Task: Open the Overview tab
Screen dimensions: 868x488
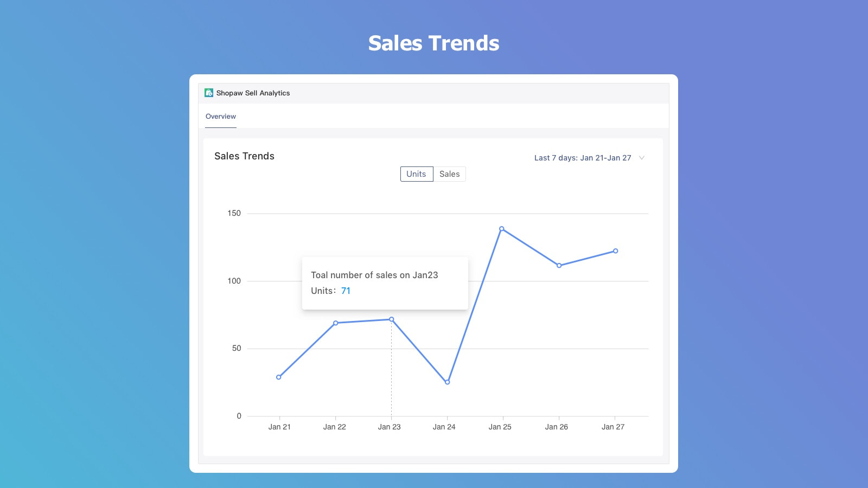Action: pos(221,117)
